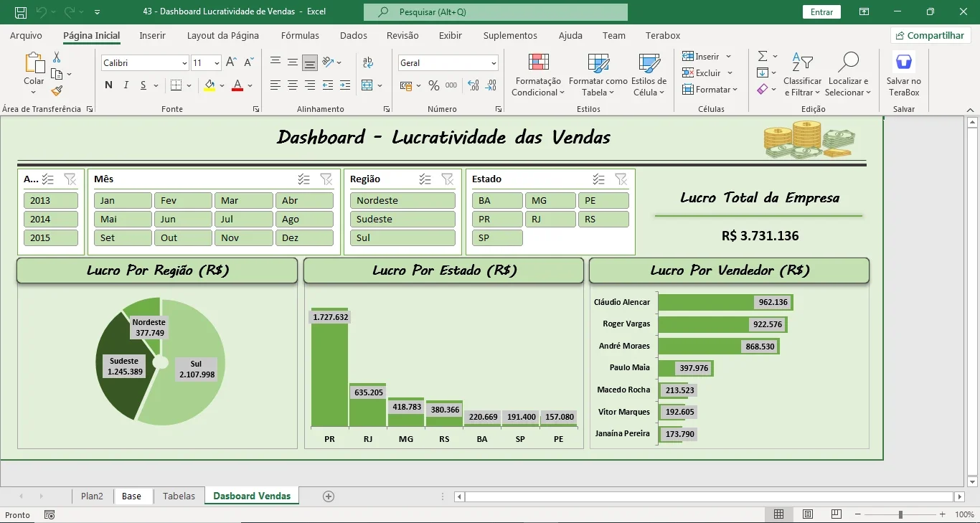Click the Pesquisar search box
Screen dimensions: 980x523
click(496, 12)
